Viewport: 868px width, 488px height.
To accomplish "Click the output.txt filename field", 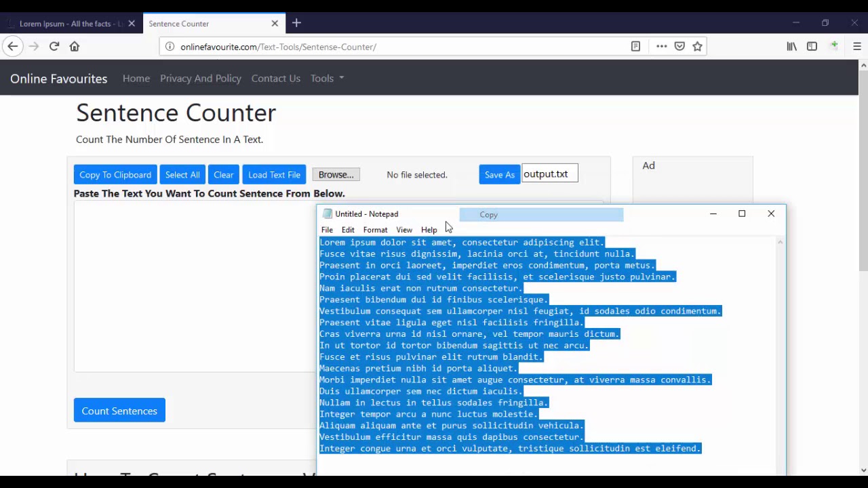I will click(549, 174).
